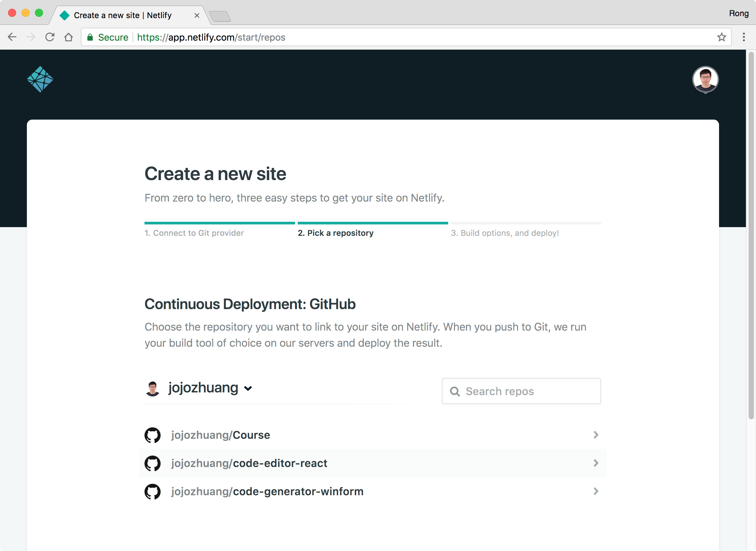The image size is (756, 551).
Task: Open the chevron for jojozhuang/code-editor-react
Action: tap(596, 463)
